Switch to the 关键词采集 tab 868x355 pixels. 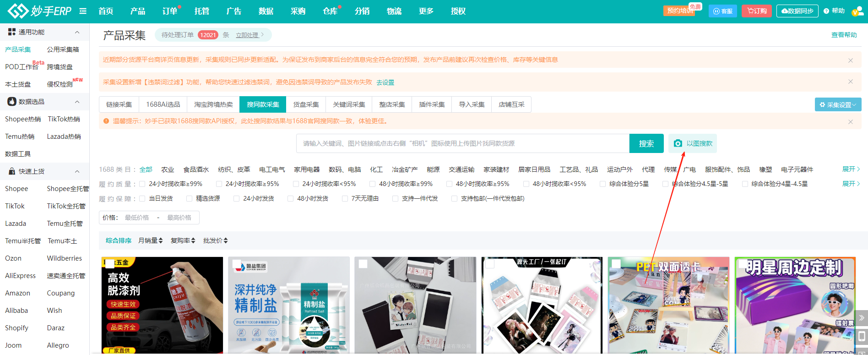tap(349, 104)
